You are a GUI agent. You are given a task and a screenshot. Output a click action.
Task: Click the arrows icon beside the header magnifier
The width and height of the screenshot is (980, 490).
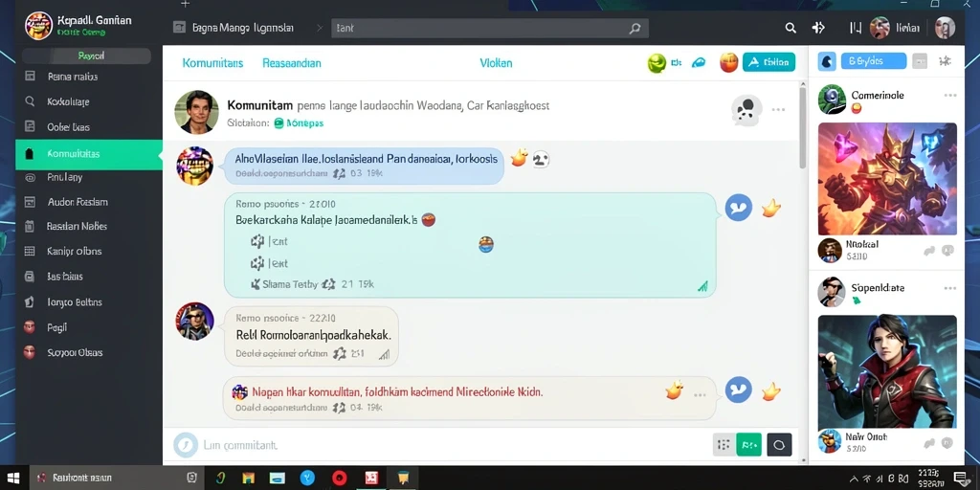818,28
